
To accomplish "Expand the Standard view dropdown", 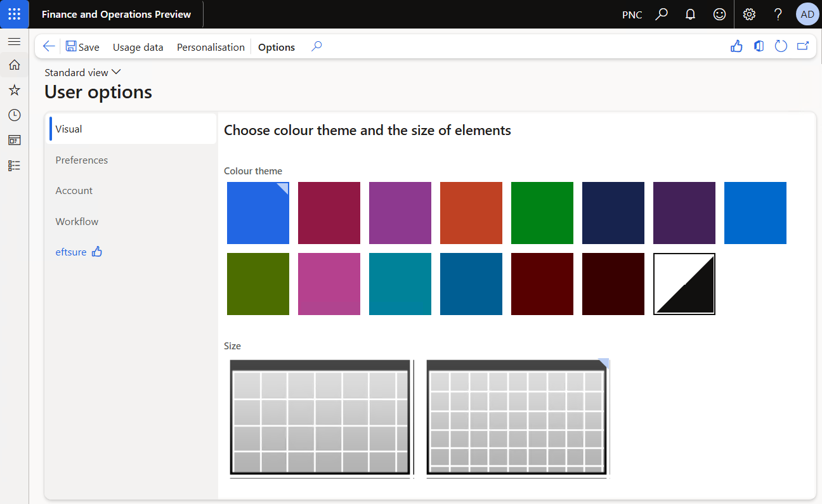I will point(82,72).
